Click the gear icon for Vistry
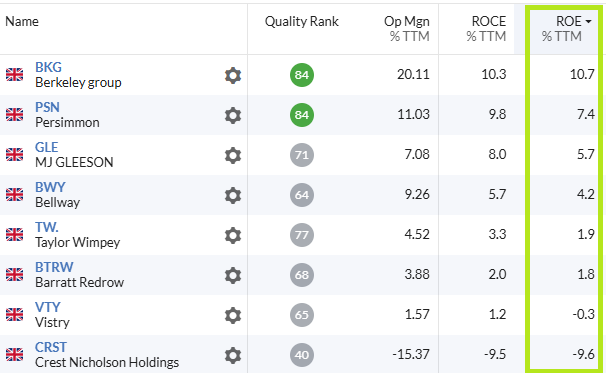 [x=233, y=315]
